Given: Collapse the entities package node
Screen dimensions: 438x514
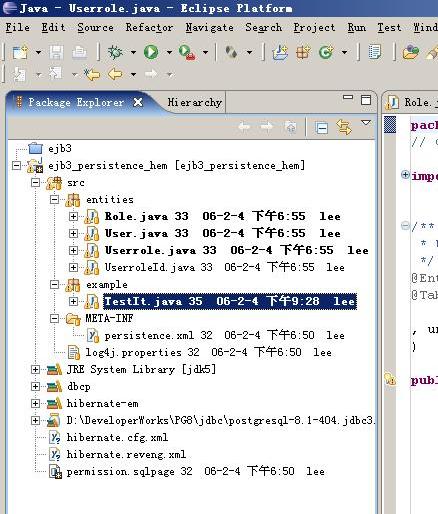Looking at the screenshot, I should point(54,199).
